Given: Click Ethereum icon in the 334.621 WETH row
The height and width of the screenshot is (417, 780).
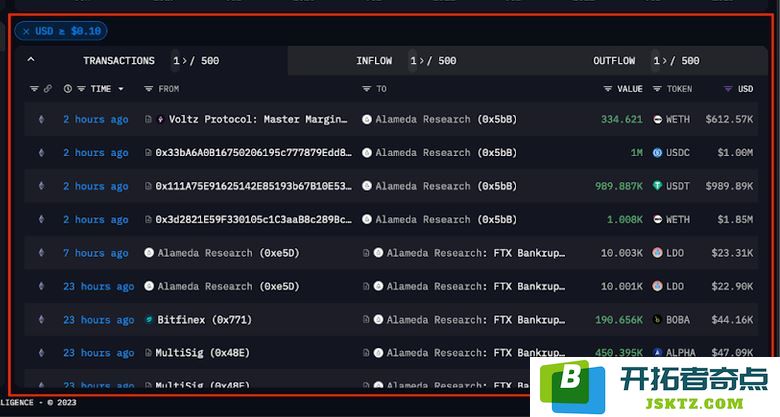Looking at the screenshot, I should click(x=41, y=119).
